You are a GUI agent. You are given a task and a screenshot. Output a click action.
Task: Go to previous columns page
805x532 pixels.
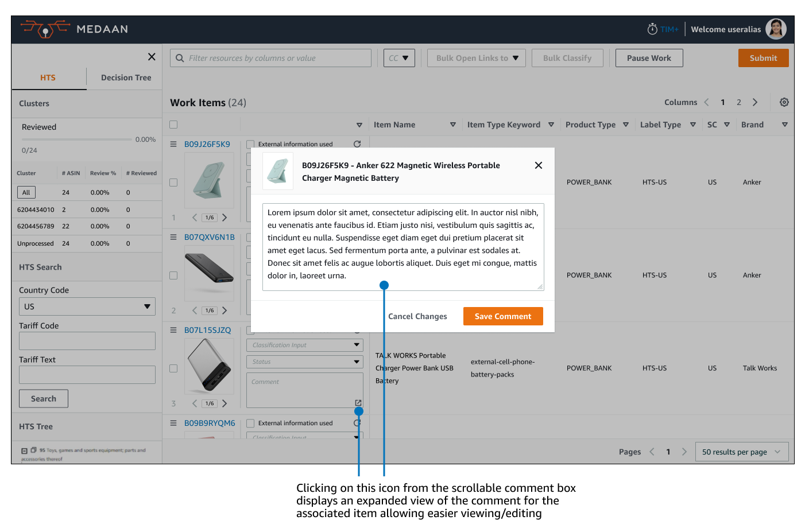(x=707, y=102)
